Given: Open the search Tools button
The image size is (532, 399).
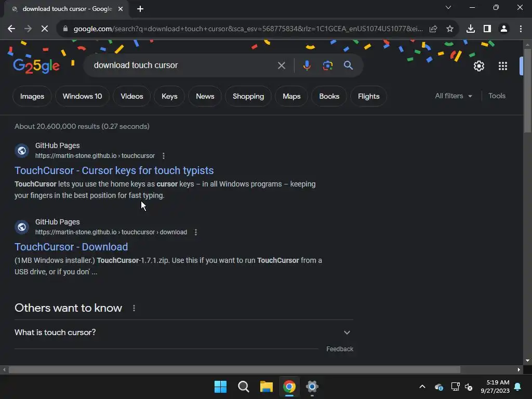Looking at the screenshot, I should coord(497,96).
